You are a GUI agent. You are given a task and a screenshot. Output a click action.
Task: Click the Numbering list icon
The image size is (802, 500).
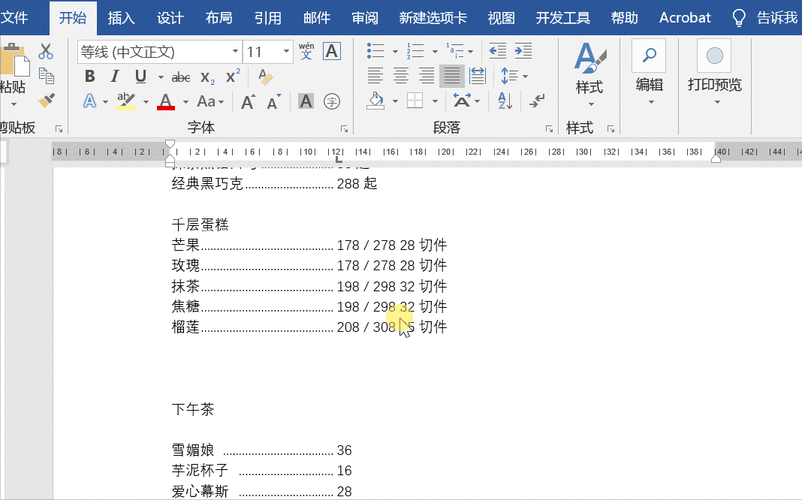tap(415, 51)
